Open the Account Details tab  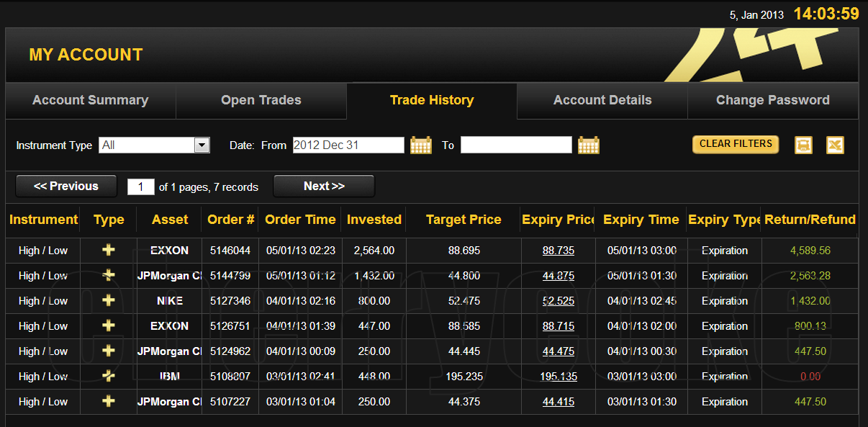602,101
